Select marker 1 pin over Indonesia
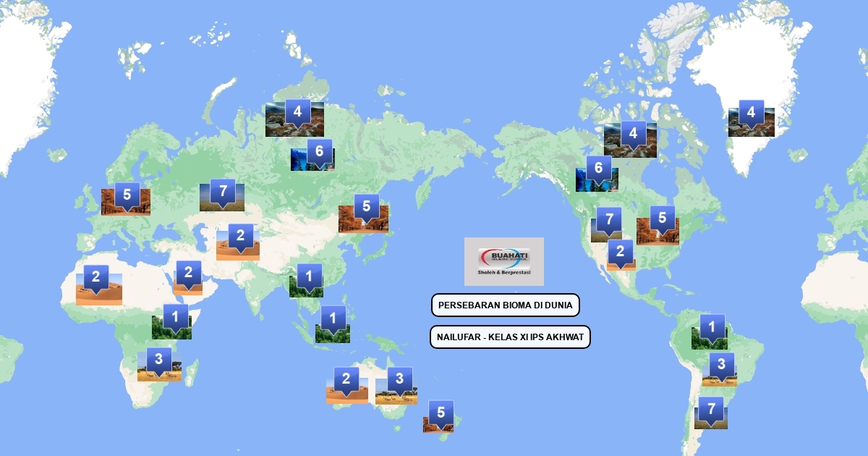 333,319
